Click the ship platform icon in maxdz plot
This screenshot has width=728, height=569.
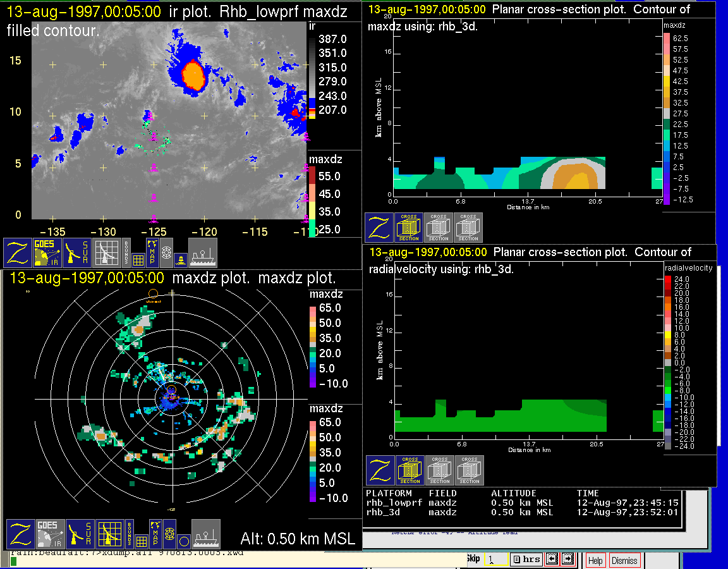pos(206,534)
